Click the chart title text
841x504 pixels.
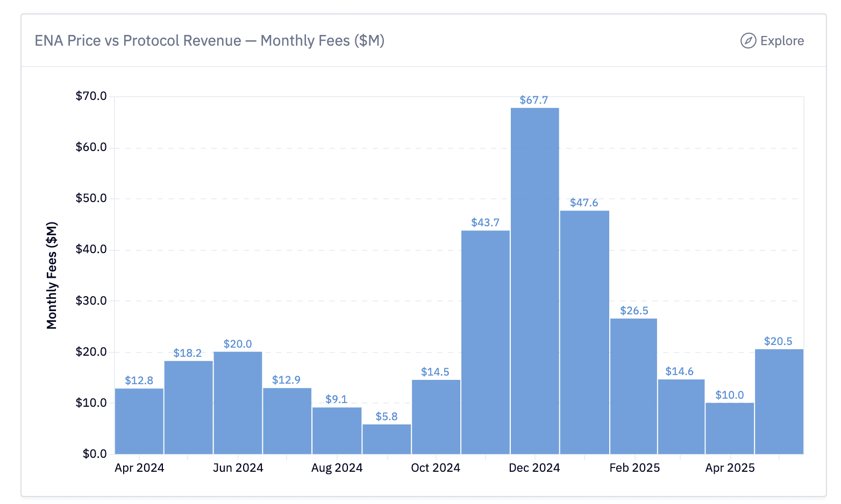pyautogui.click(x=210, y=40)
